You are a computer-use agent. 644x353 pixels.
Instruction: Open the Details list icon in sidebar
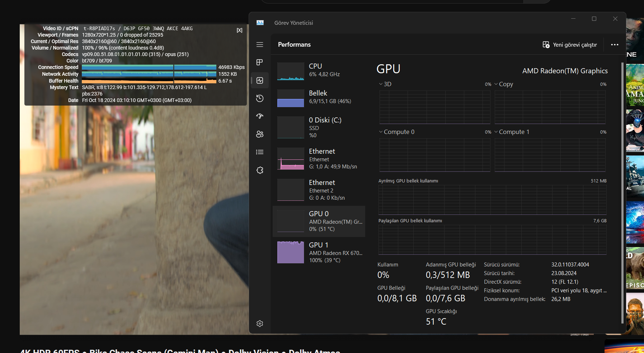coord(260,152)
